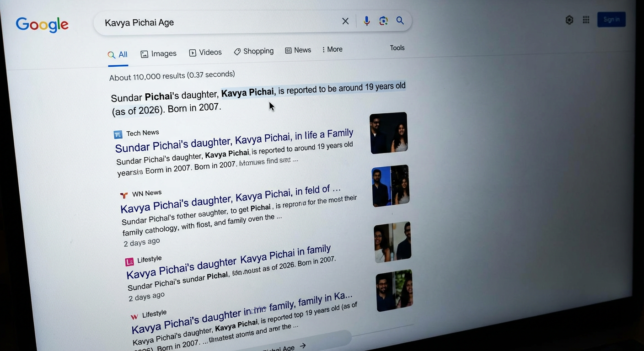The image size is (644, 351).
Task: Open the Google apps grid icon
Action: pyautogui.click(x=586, y=20)
